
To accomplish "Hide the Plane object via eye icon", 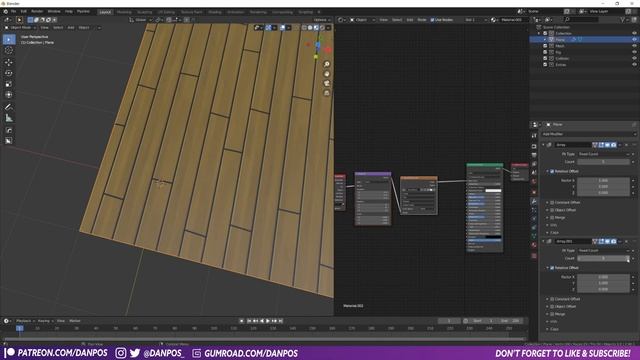I will (634, 40).
